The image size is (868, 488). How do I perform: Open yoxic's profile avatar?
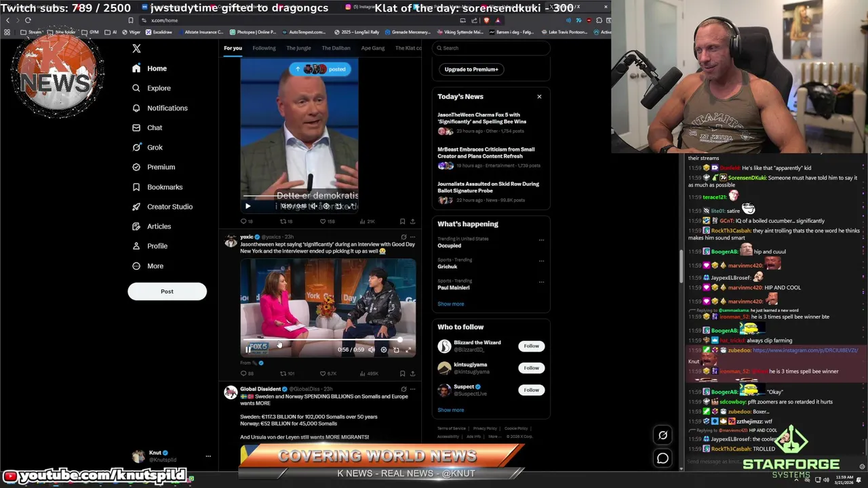click(231, 241)
